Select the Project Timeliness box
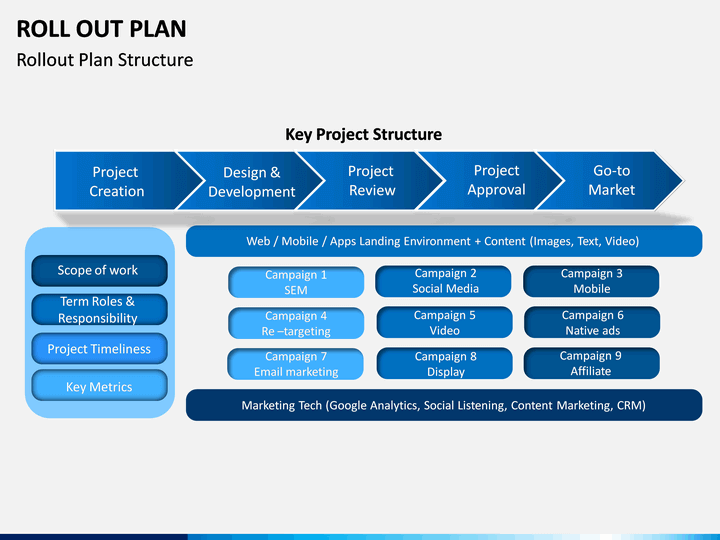 tap(99, 349)
